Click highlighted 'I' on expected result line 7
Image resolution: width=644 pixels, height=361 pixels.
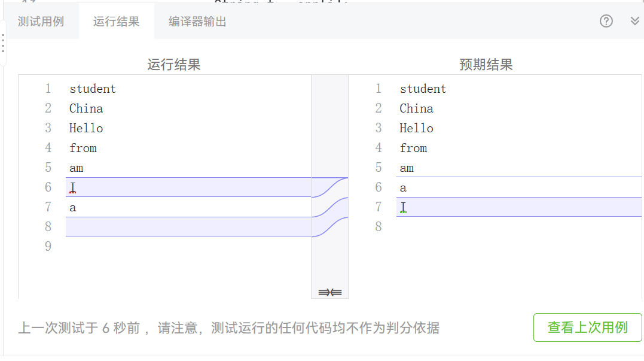pyautogui.click(x=403, y=207)
